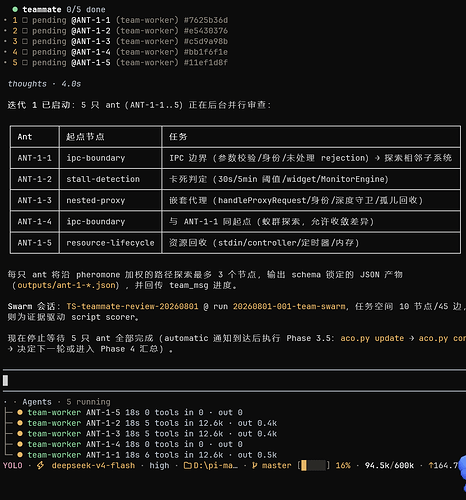Click the nested-proxy cell
This screenshot has width=466, height=500.
pyautogui.click(x=110, y=200)
